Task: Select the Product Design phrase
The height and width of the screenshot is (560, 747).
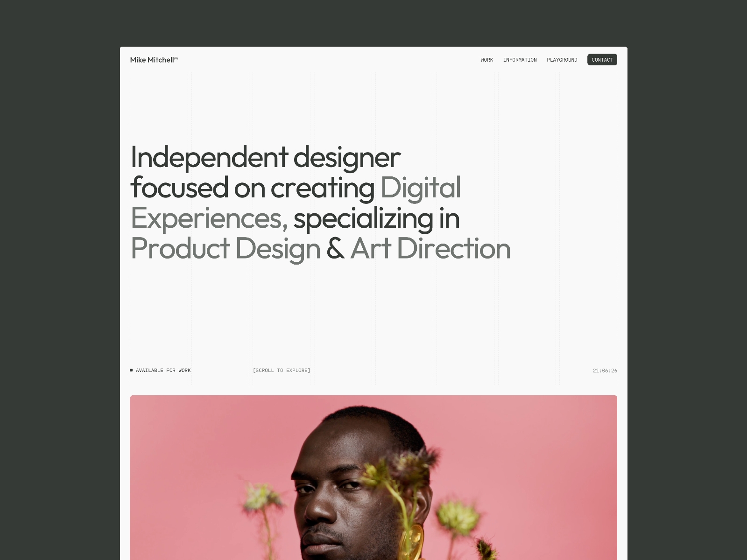Action: point(226,248)
